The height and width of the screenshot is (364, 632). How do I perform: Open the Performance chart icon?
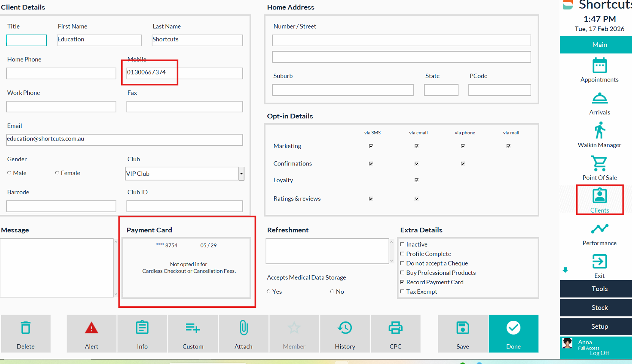pyautogui.click(x=599, y=229)
